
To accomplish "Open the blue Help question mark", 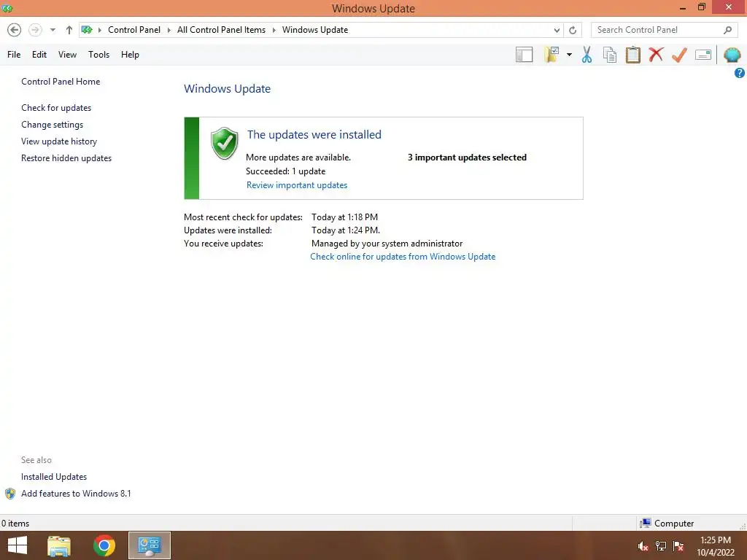I will tap(740, 73).
